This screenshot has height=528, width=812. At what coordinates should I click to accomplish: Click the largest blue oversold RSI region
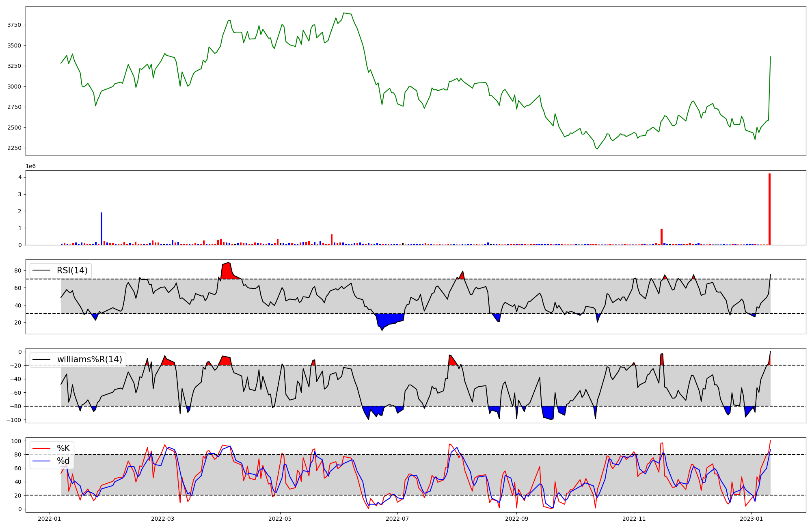[387, 320]
